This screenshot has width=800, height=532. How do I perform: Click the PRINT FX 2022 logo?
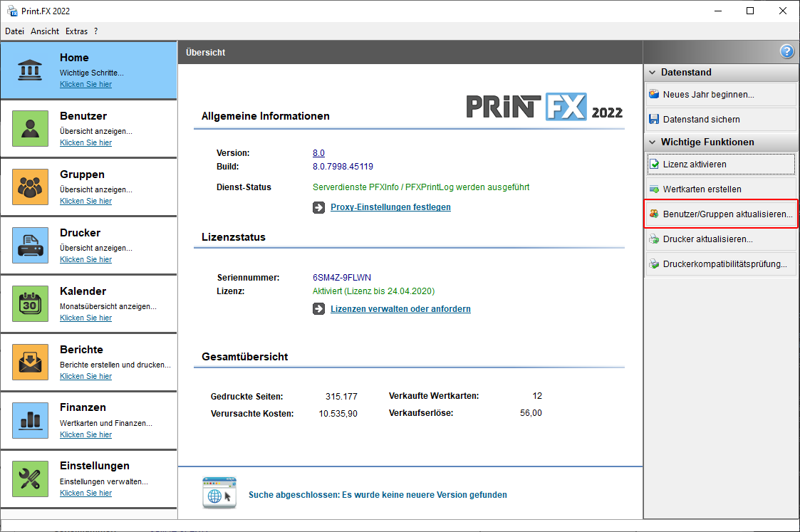coord(544,107)
